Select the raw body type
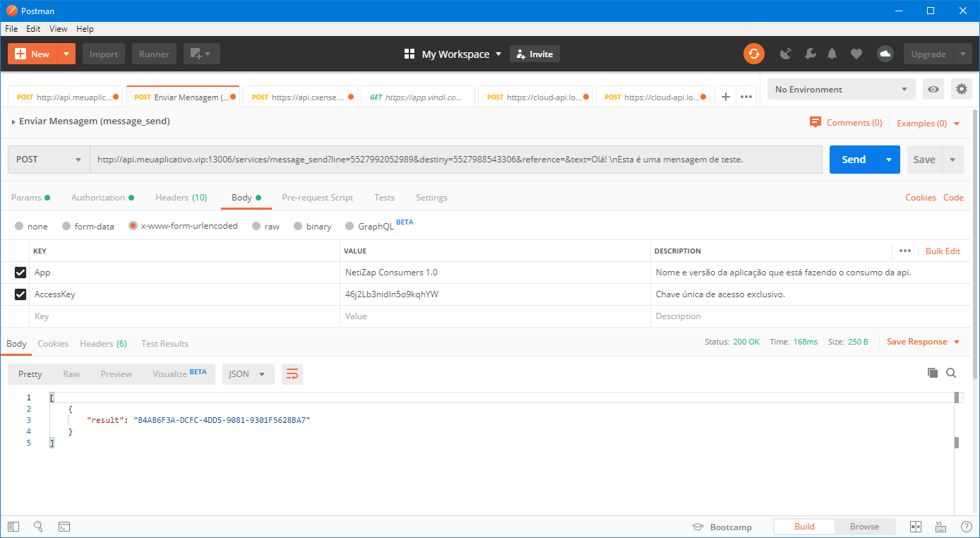The width and height of the screenshot is (980, 538). (258, 227)
